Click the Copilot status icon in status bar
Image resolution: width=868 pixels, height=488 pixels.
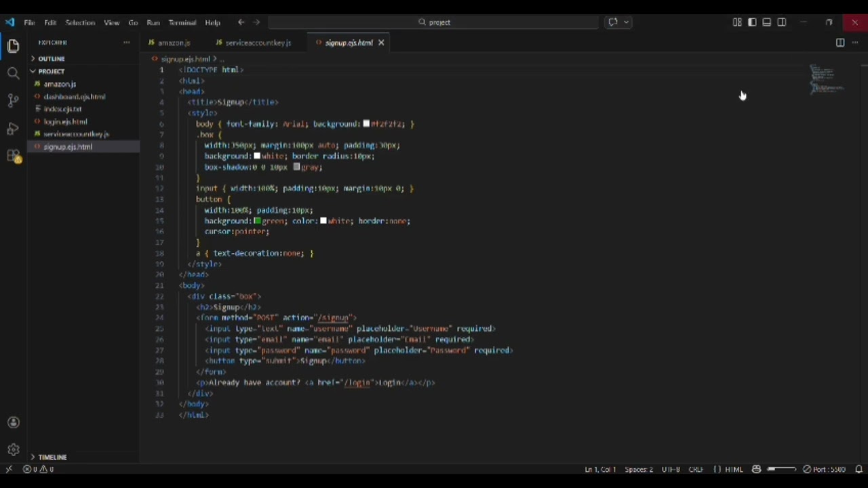[756, 469]
